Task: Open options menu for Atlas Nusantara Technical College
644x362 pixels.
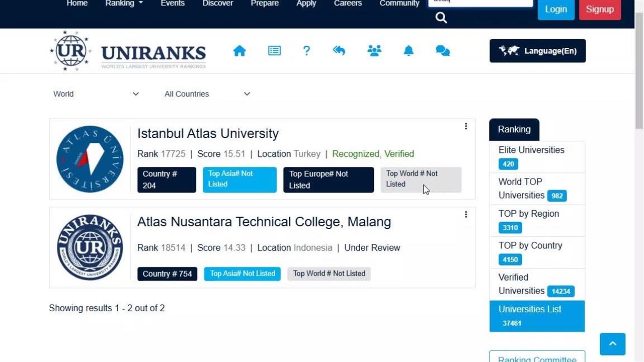Action: (x=466, y=215)
